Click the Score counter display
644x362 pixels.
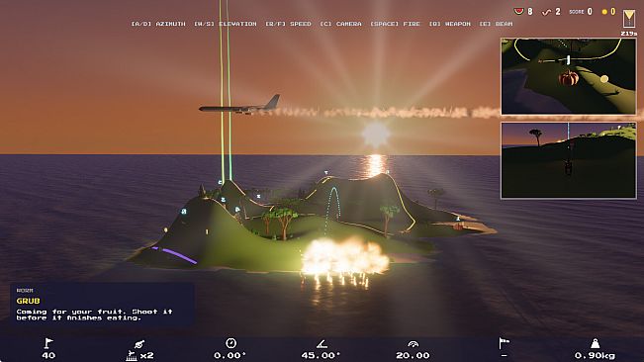(581, 12)
